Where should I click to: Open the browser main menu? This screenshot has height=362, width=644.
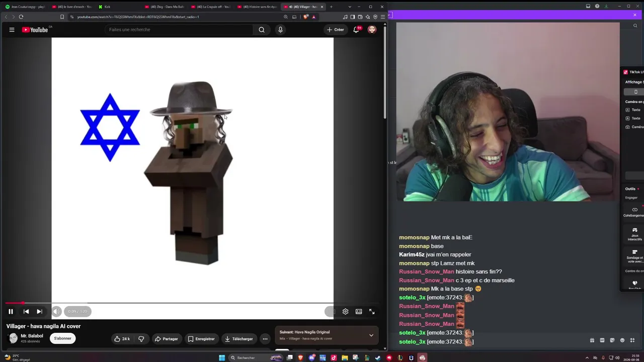pos(382,17)
